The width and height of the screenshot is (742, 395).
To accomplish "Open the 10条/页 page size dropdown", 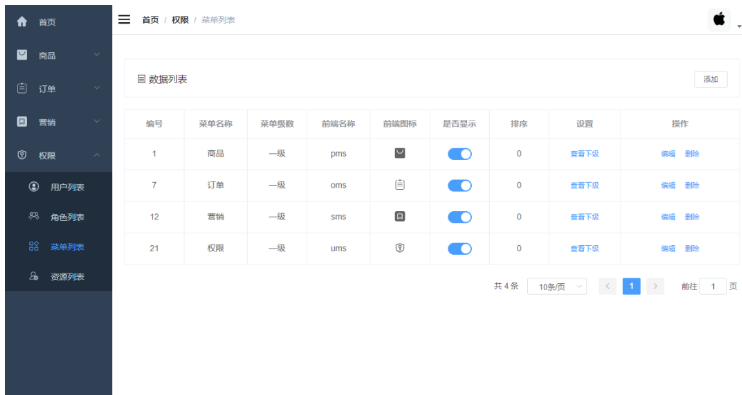I will pyautogui.click(x=557, y=287).
